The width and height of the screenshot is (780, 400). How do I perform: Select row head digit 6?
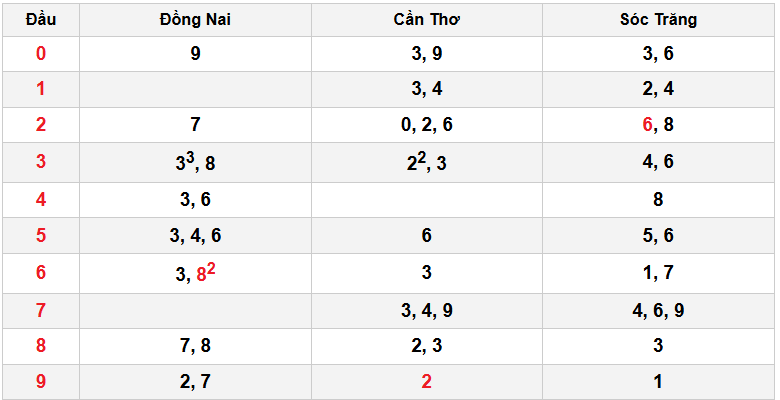[x=41, y=273]
